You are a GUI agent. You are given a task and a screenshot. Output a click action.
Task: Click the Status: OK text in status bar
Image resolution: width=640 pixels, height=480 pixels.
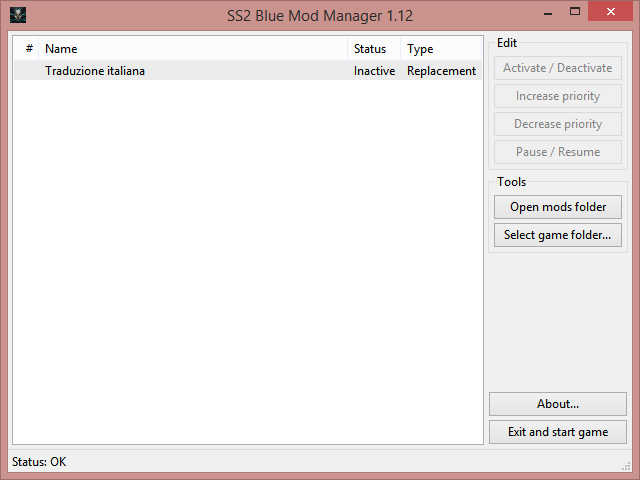tap(39, 462)
